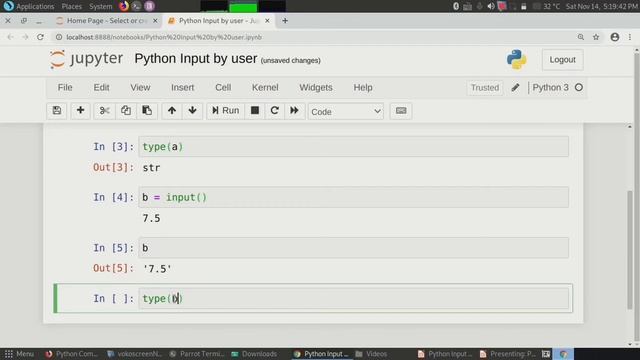This screenshot has height=360, width=640.
Task: Bookmark this page with star icon
Action: pos(596,37)
